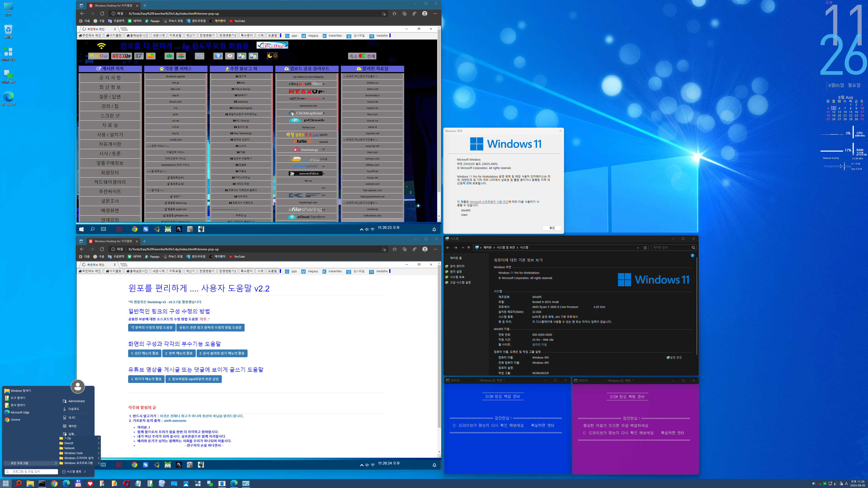
Task: Expand Windows 보조프로그램 folder
Action: [99, 463]
